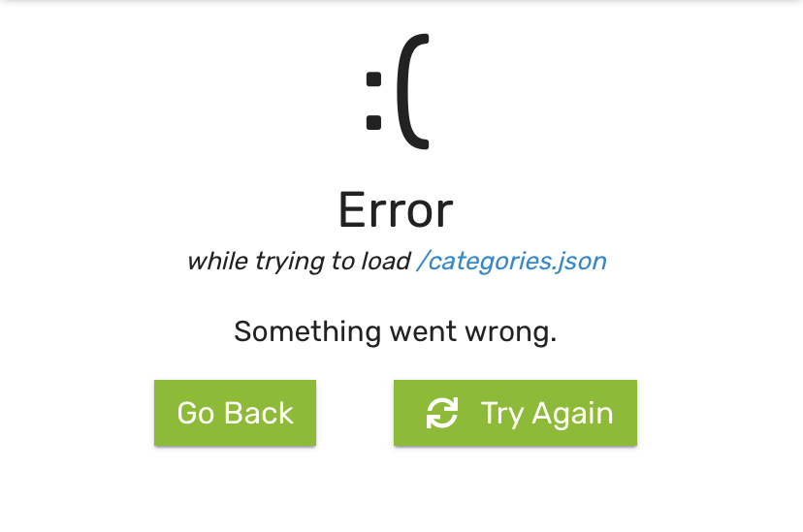The image size is (803, 532).
Task: Click the Go Back button
Action: [x=235, y=413]
